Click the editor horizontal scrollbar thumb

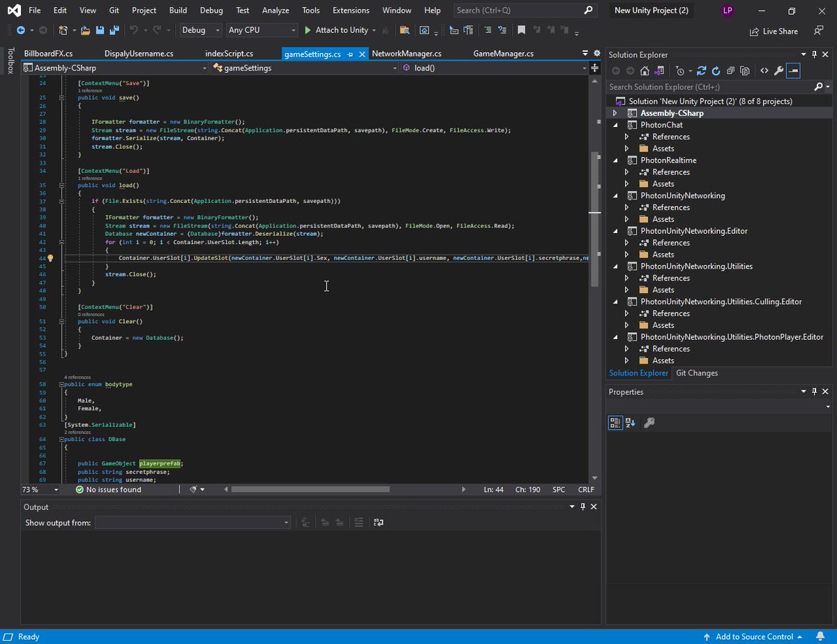310,490
